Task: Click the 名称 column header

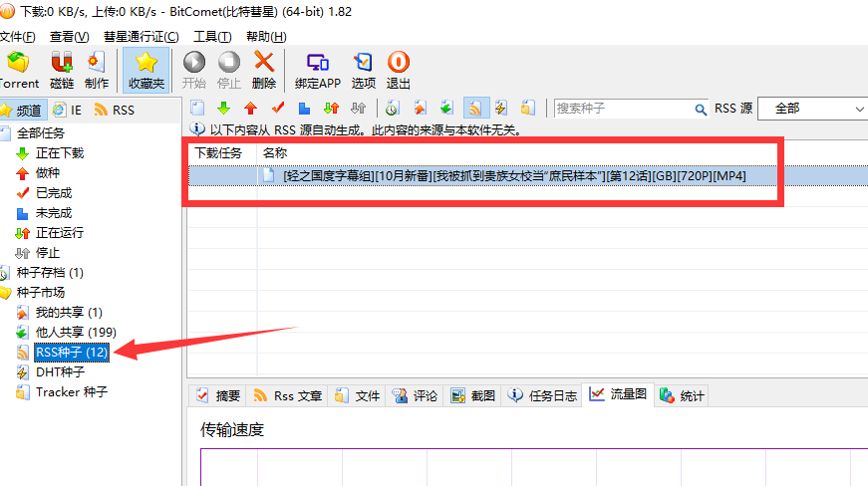Action: coord(275,152)
